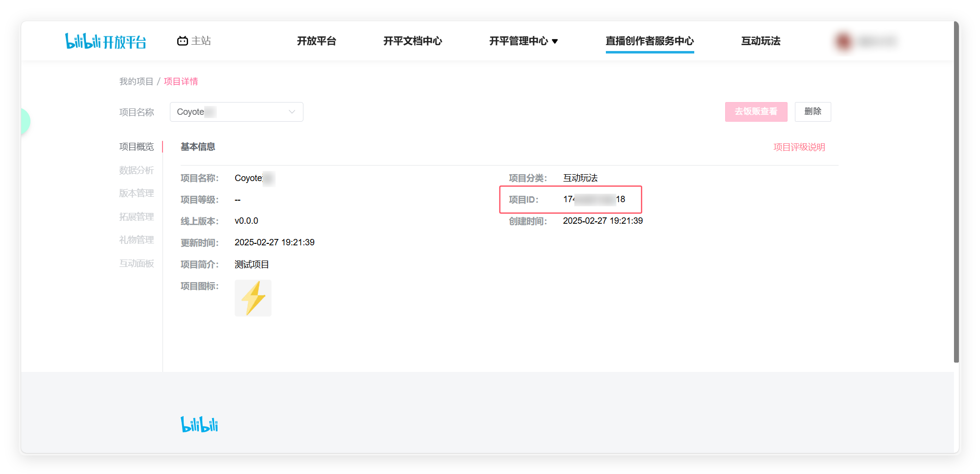Click the bilibili logo in the footer
Viewport: 980px width, 474px height.
pos(199,424)
